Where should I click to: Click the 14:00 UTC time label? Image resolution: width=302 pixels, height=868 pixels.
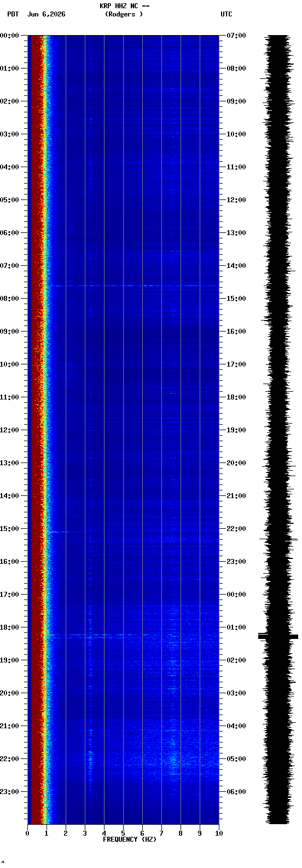(x=236, y=266)
